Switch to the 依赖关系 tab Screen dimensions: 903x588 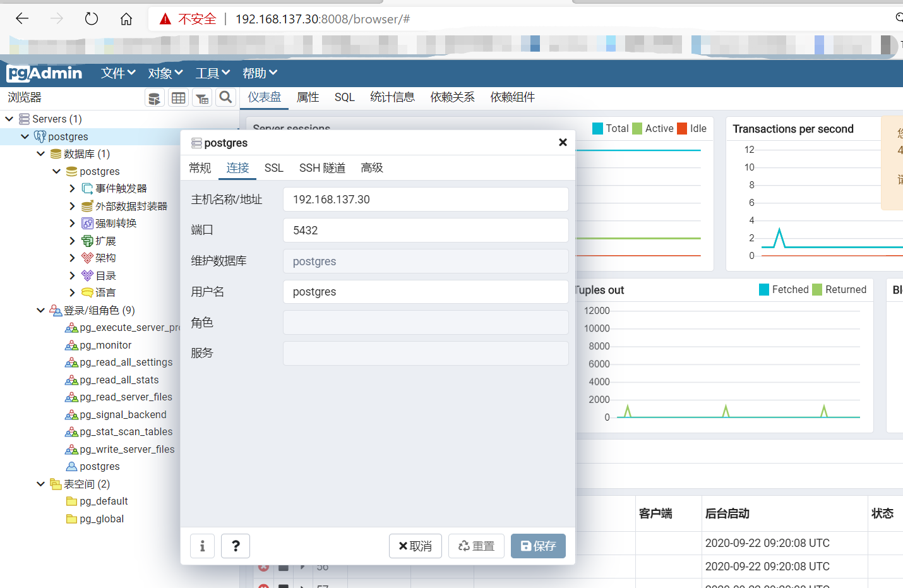tap(453, 97)
